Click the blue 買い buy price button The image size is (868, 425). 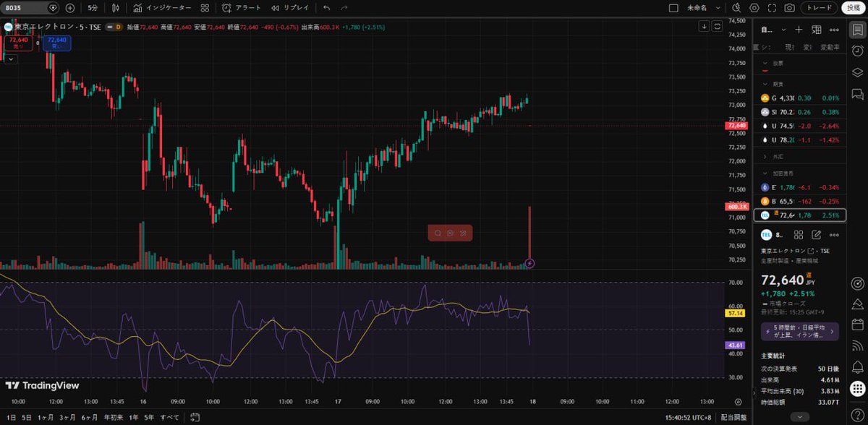point(57,43)
